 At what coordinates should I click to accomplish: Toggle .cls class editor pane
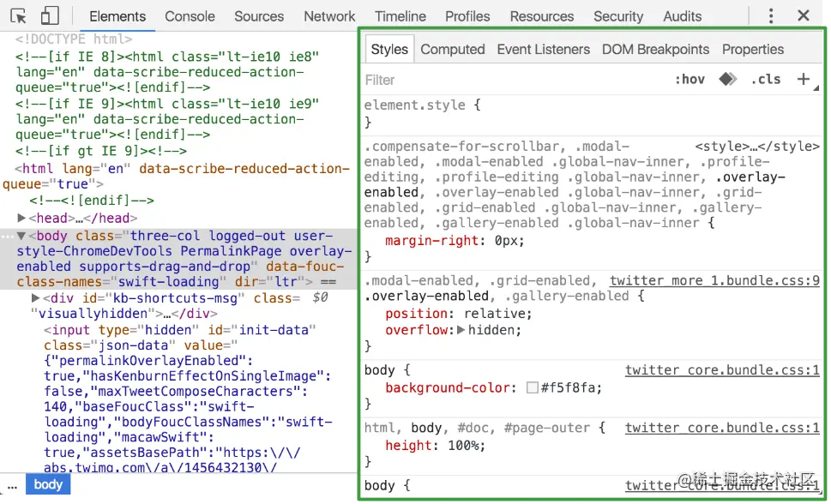coord(766,80)
